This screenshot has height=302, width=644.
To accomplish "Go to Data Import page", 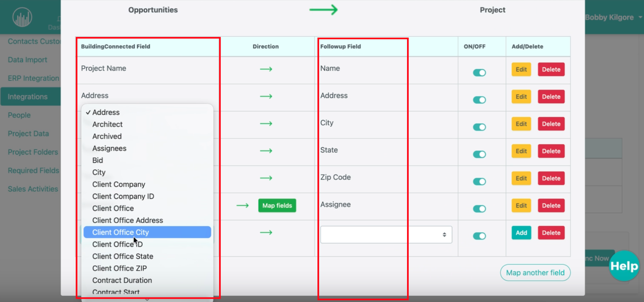I will (x=27, y=60).
